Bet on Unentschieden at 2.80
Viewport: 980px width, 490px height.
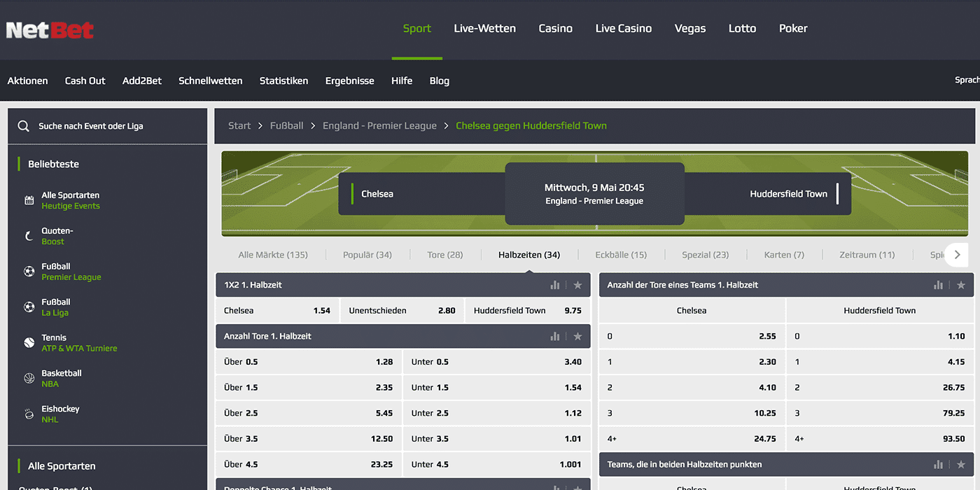coord(402,311)
